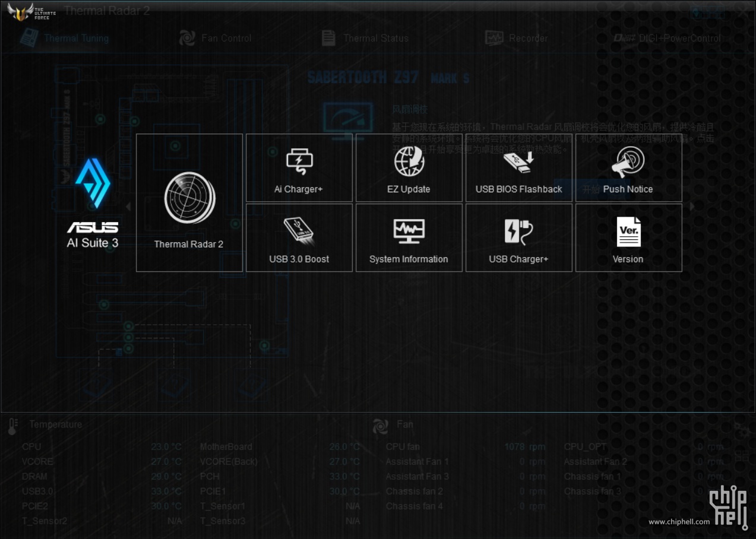756x539 pixels.
Task: Switch to the Fan Control tab
Action: point(216,38)
